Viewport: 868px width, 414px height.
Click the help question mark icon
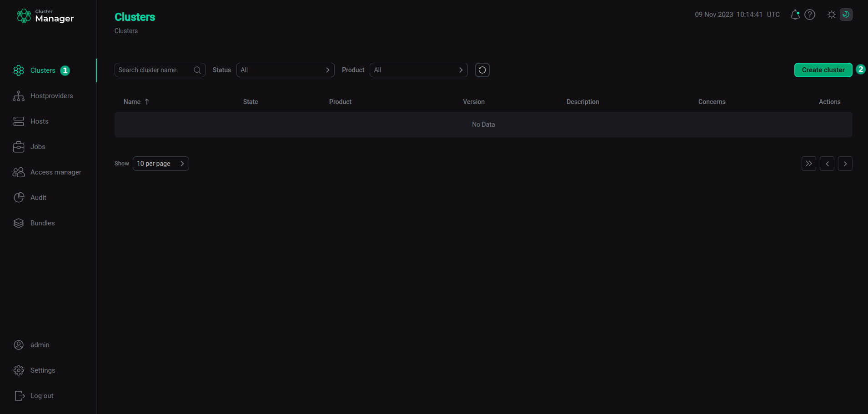[810, 14]
